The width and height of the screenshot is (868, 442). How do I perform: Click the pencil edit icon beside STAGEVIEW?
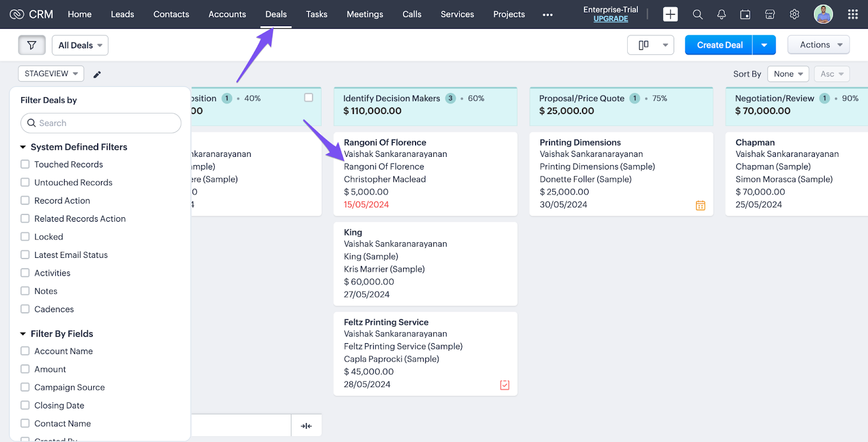click(x=97, y=74)
